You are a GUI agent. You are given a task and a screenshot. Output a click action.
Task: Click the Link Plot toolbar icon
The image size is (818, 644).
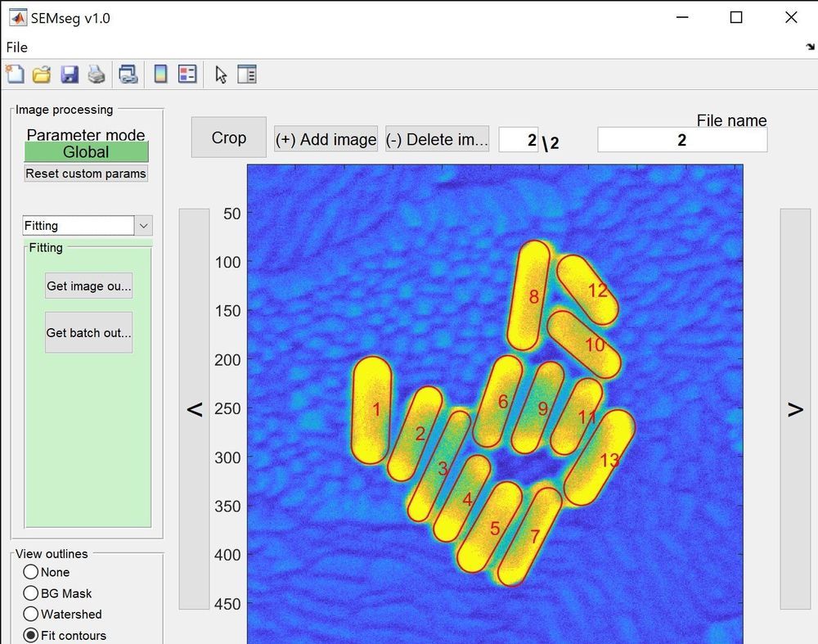point(128,75)
